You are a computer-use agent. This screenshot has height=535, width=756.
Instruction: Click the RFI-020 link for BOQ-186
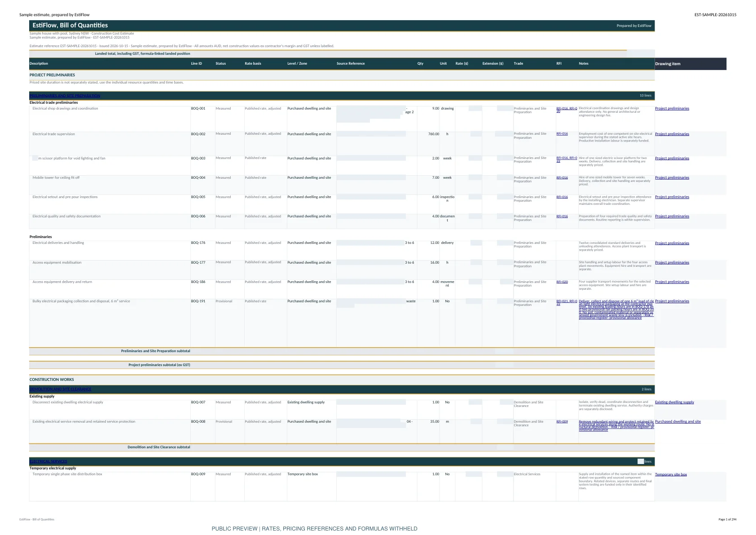[x=562, y=282]
